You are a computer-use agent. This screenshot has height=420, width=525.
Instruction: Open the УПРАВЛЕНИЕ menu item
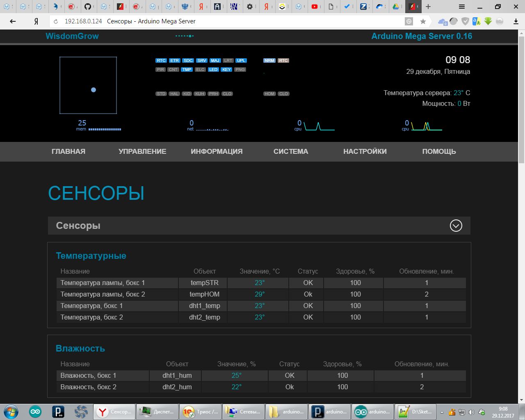[x=142, y=151]
